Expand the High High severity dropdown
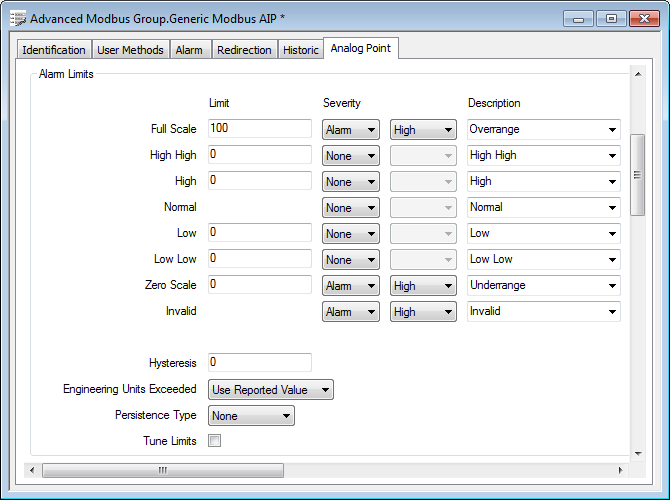Viewport: 670px width, 500px height. click(350, 155)
